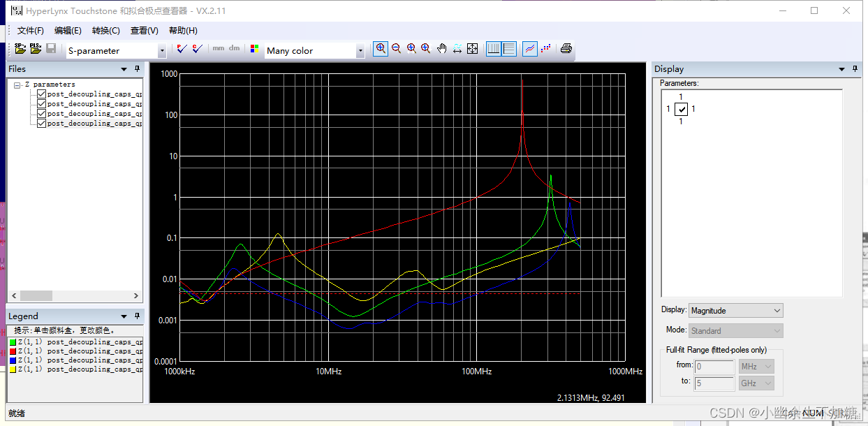Select the Pan hand tool
The image size is (868, 426).
441,48
